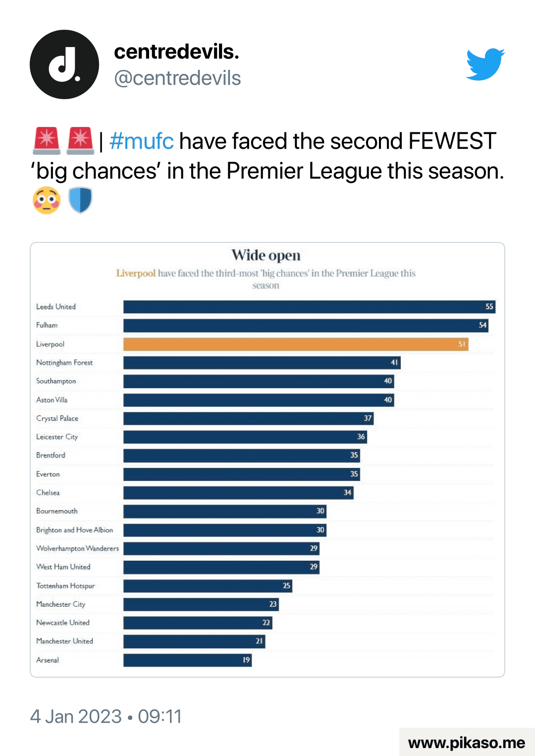Open the #mufc hashtag link
This screenshot has width=535, height=756.
(x=141, y=141)
